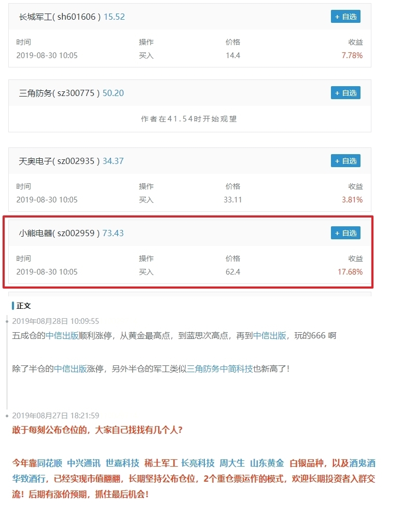Open the 周大生 stock link
Viewport: 402px width, 532px height.
232,463
